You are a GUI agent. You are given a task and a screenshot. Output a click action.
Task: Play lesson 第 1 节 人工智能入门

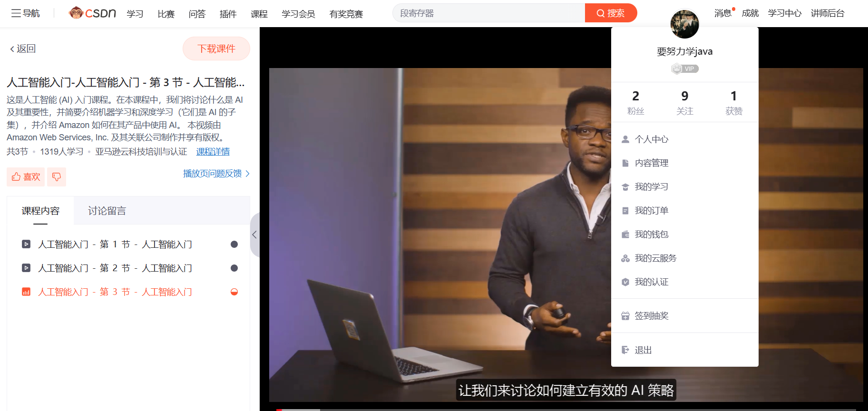point(115,245)
